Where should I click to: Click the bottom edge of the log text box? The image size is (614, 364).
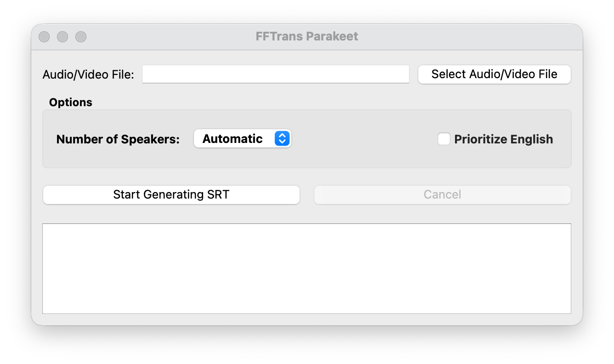tap(307, 313)
